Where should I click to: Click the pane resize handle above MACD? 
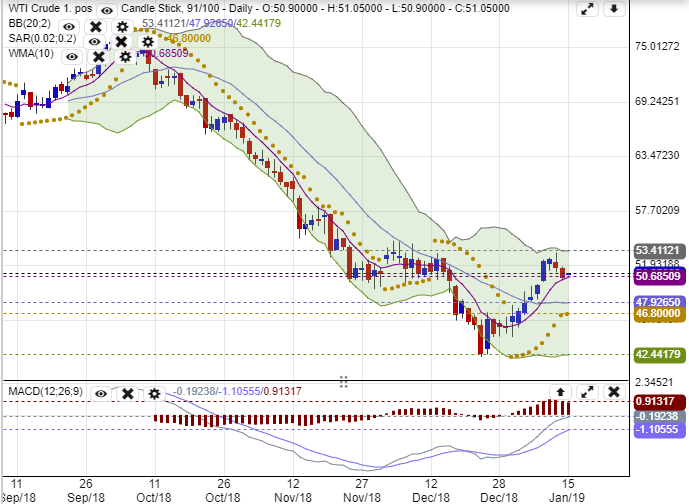pos(343,381)
